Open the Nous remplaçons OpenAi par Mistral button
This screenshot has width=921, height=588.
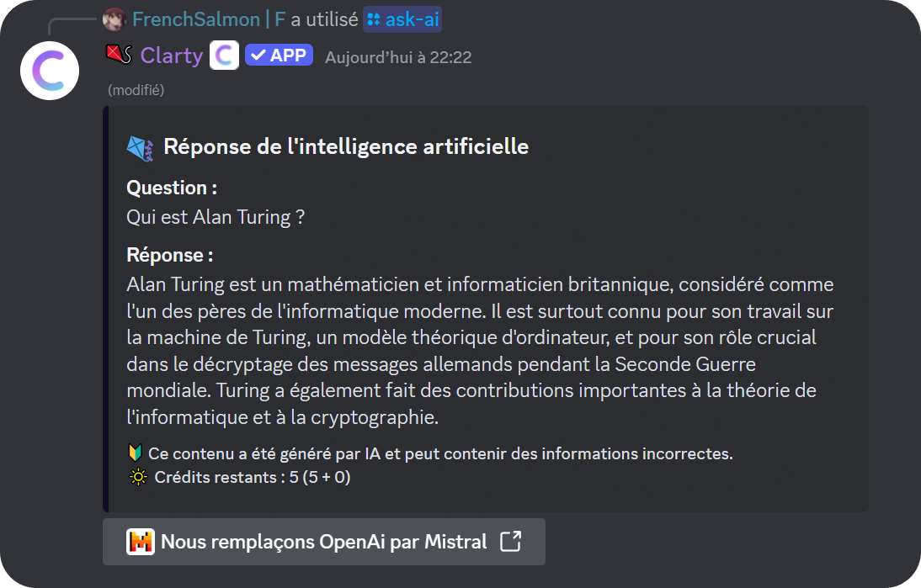pos(324,541)
